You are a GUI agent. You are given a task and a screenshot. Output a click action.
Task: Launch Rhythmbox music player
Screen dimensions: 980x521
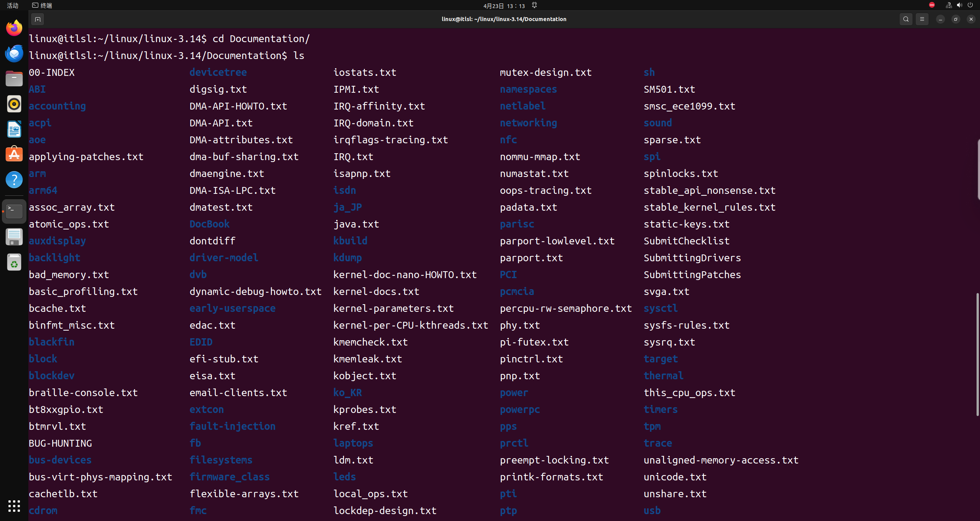click(14, 104)
